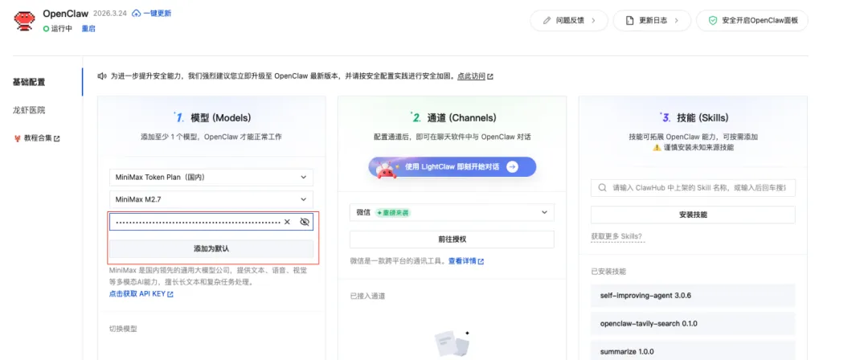The image size is (868, 360).
Task: Click the speaker announcement icon
Action: pos(102,76)
